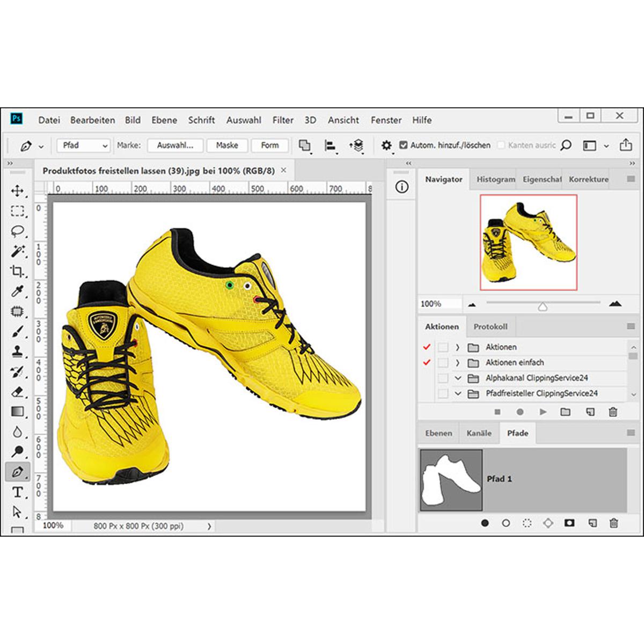Select the Pen tool in toolbox

point(17,472)
